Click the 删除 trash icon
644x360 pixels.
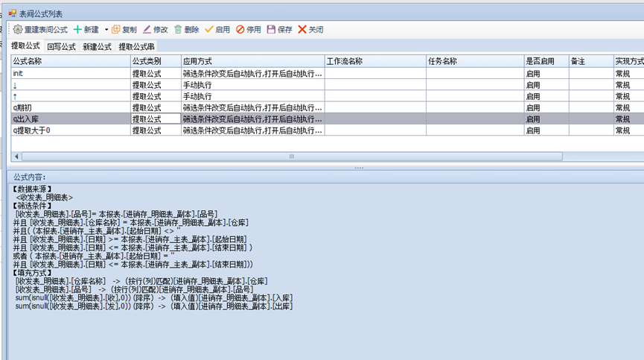coord(178,30)
